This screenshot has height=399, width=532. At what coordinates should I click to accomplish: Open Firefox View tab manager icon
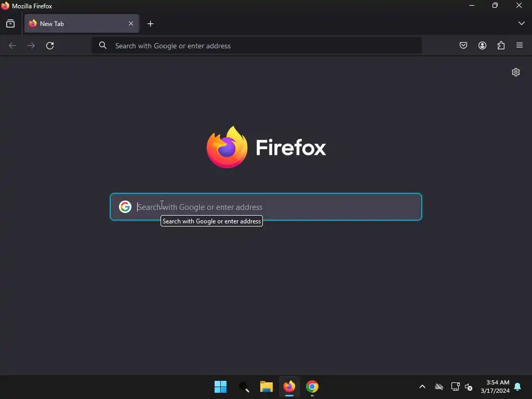[10, 24]
